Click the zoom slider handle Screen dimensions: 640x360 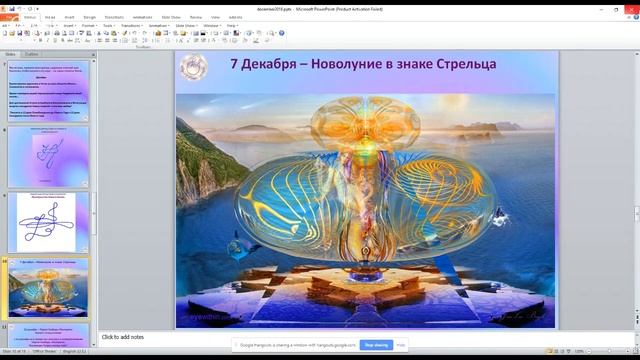pyautogui.click(x=610, y=351)
